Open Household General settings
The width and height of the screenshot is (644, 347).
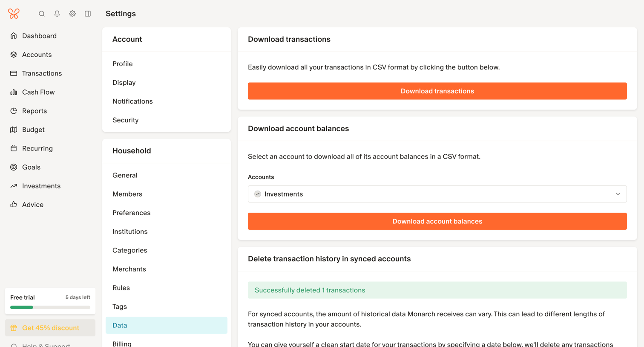[x=167, y=175]
